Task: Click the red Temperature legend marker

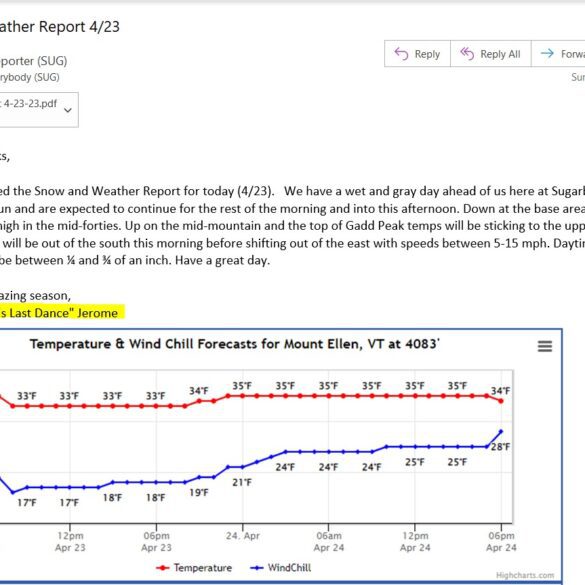Action: click(163, 568)
